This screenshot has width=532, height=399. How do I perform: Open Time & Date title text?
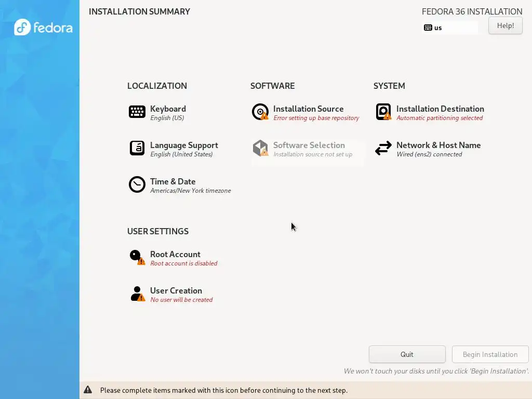(x=172, y=181)
